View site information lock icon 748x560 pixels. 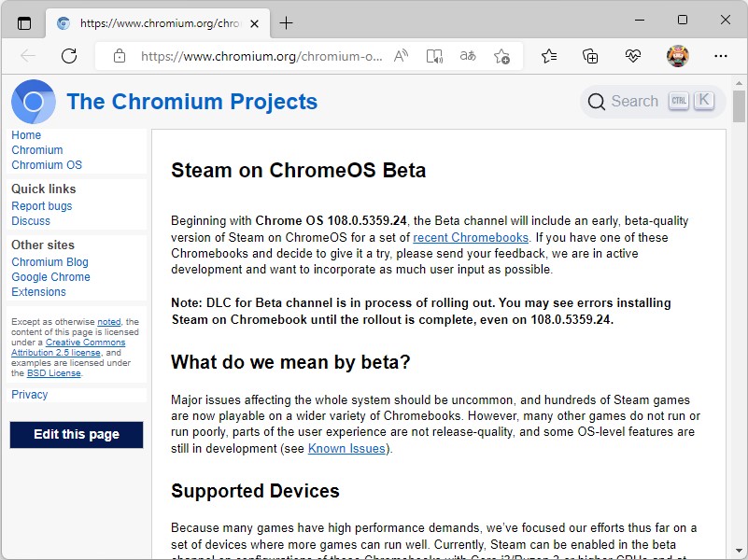[119, 56]
